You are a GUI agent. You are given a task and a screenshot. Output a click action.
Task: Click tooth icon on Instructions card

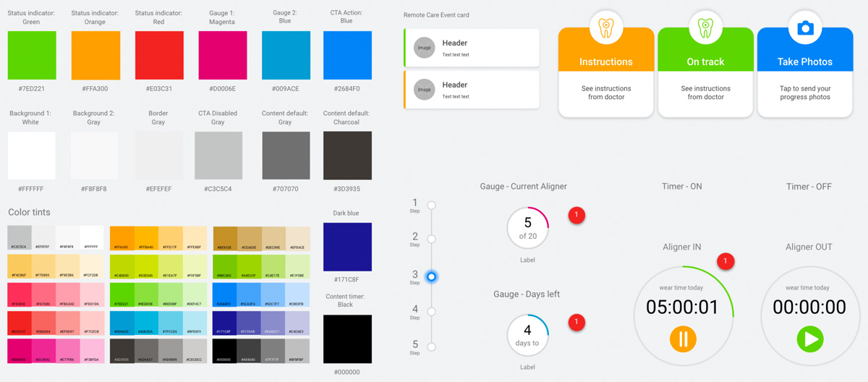click(606, 27)
